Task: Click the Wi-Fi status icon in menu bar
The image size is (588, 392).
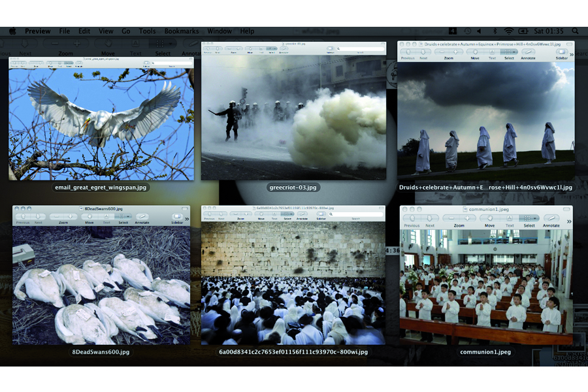Action: (508, 31)
